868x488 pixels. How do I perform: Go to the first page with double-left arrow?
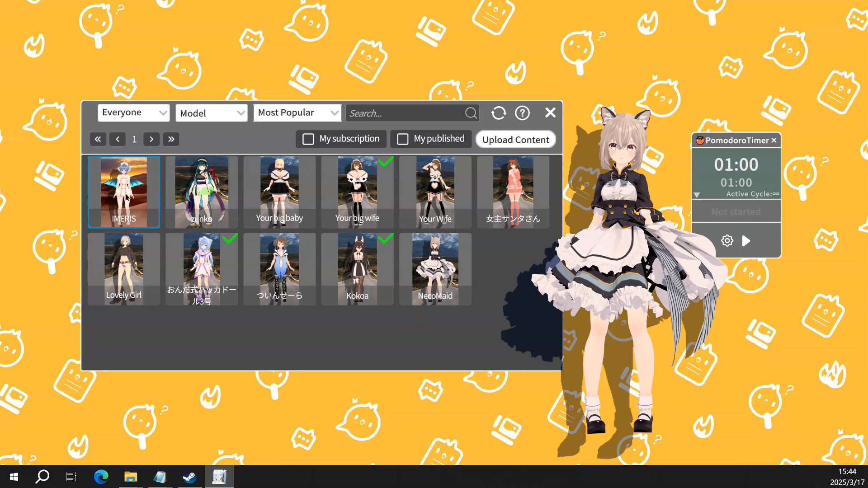(x=98, y=139)
